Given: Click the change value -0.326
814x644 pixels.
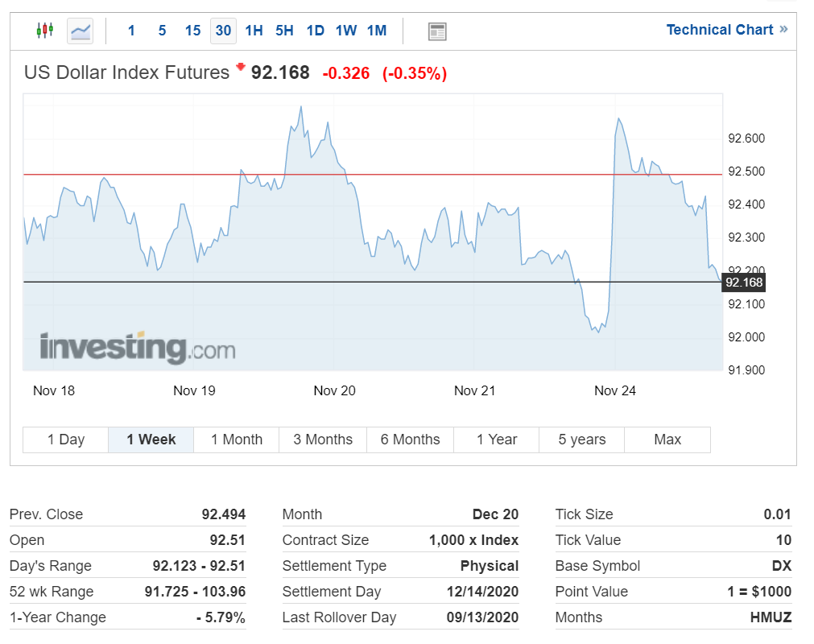Looking at the screenshot, I should pos(346,73).
